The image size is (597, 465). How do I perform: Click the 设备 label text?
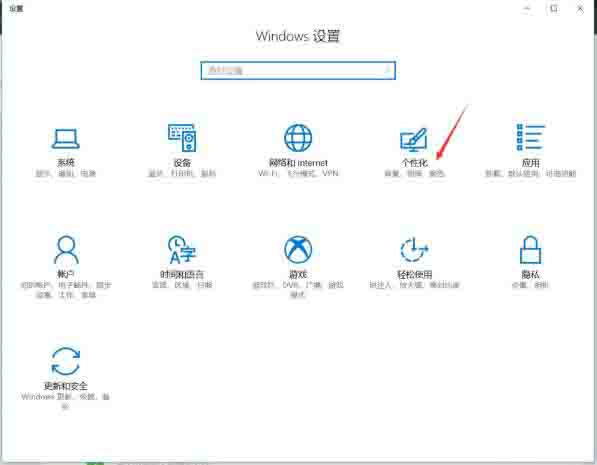pos(182,163)
